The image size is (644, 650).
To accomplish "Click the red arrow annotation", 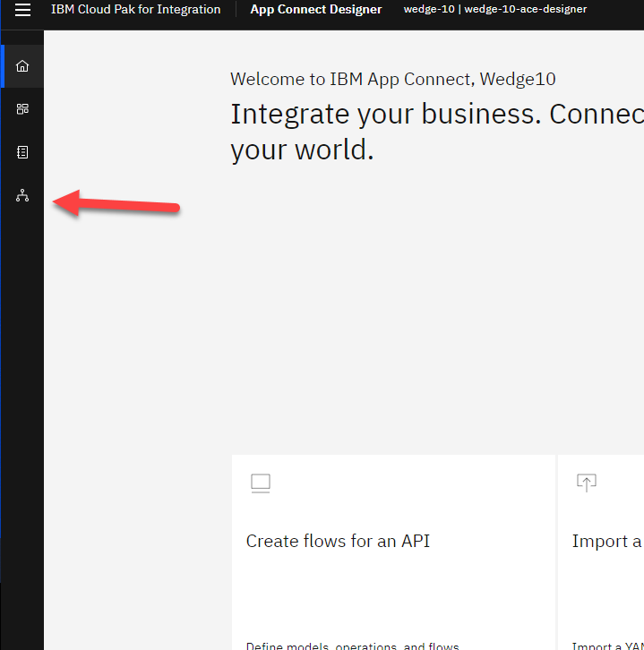I will tap(116, 204).
